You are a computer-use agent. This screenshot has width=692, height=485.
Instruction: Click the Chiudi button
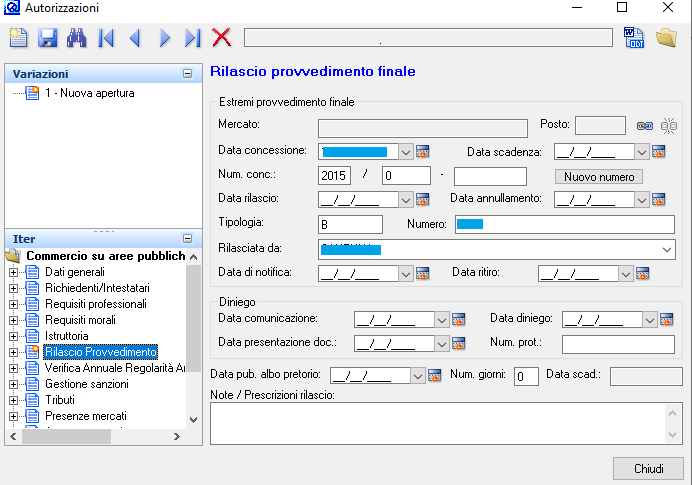[648, 468]
